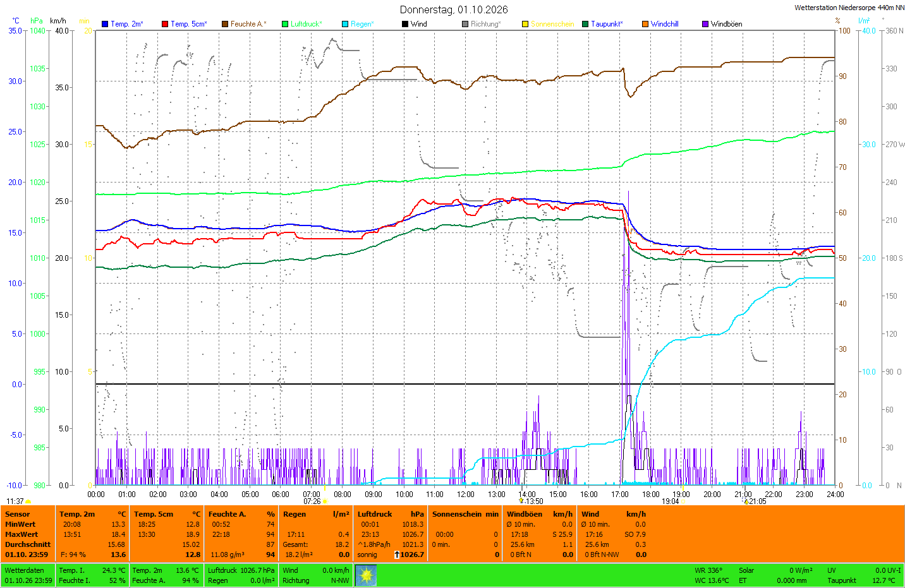Click the 'WR 336°' wind direction reading
This screenshot has width=905, height=588.
708,570
